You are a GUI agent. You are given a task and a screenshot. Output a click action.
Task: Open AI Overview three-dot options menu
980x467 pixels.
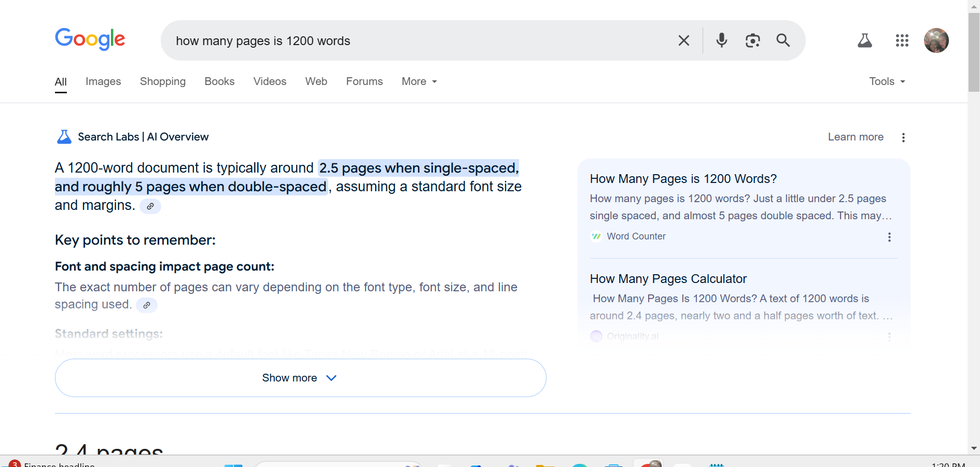(x=903, y=137)
